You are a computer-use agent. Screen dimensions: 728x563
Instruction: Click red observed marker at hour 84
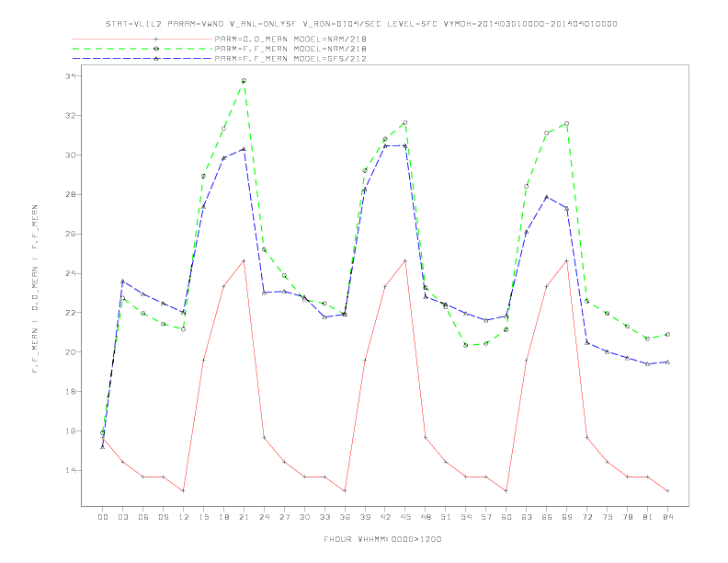[x=667, y=491]
